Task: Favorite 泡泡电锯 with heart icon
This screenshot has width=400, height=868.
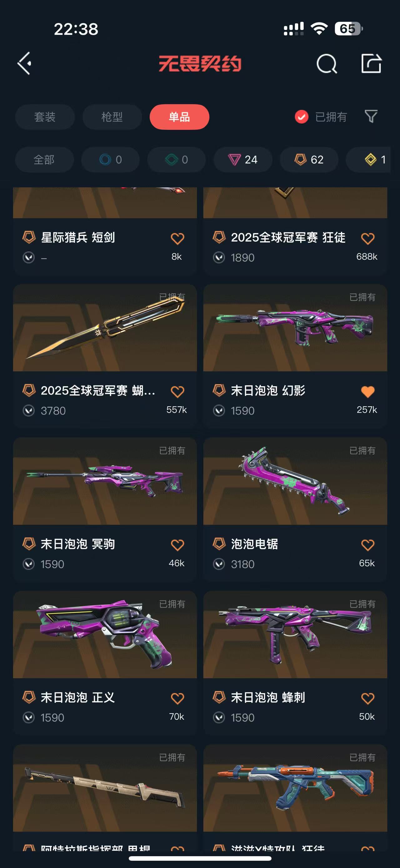Action: pos(367,545)
